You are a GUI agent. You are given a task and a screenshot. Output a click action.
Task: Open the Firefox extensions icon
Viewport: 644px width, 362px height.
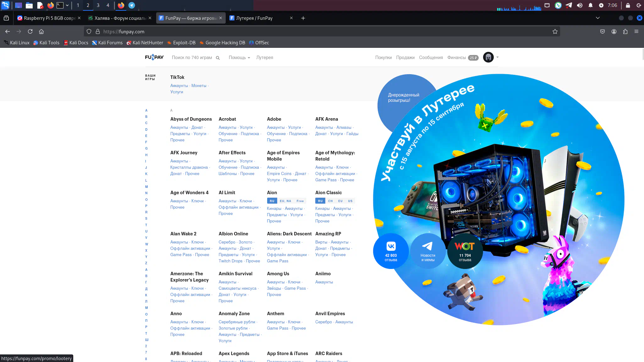(625, 31)
